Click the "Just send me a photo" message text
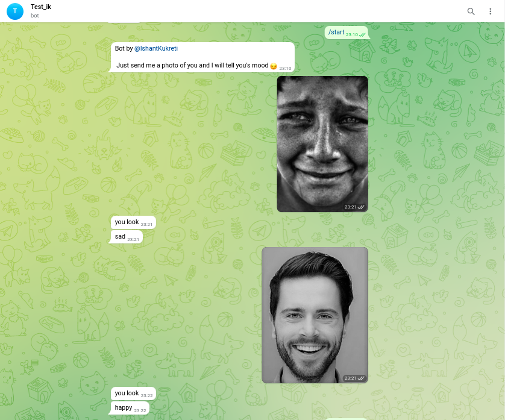 point(192,65)
